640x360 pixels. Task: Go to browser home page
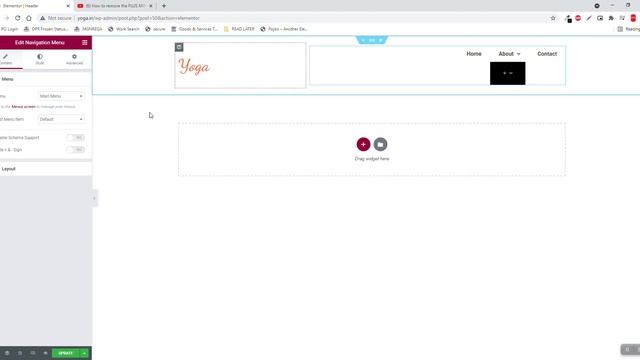(x=29, y=18)
